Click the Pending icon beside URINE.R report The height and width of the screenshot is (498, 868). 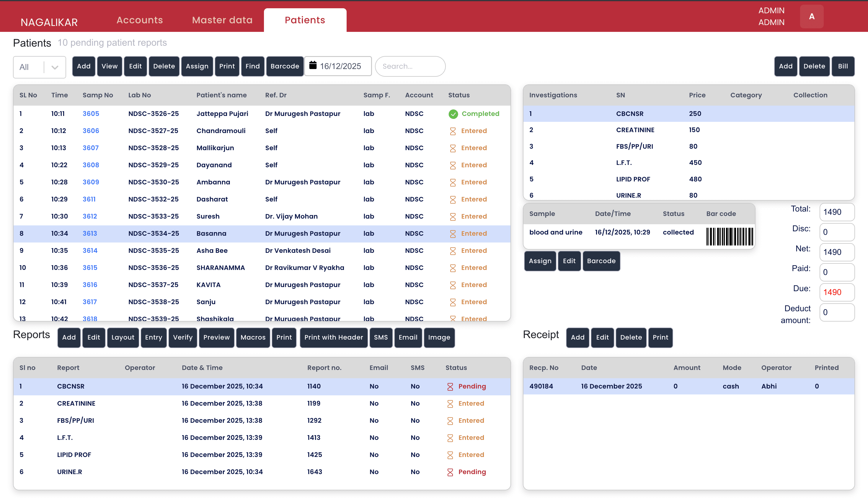tap(449, 472)
